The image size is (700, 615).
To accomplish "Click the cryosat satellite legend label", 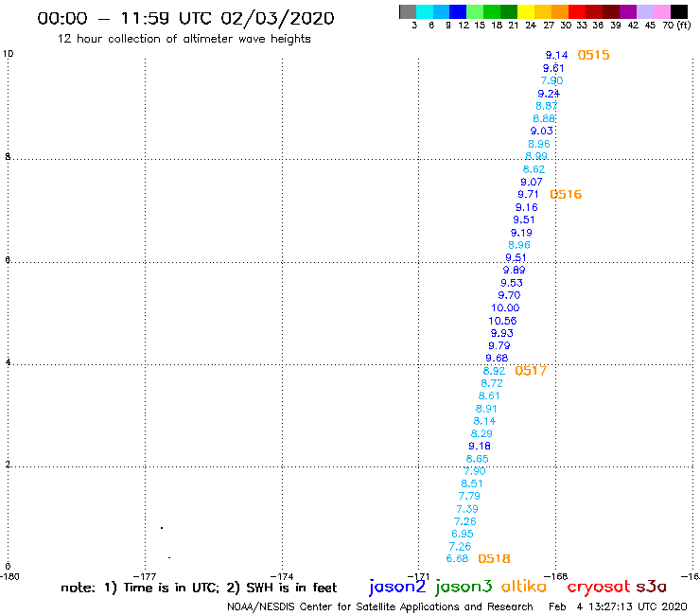I will [599, 587].
